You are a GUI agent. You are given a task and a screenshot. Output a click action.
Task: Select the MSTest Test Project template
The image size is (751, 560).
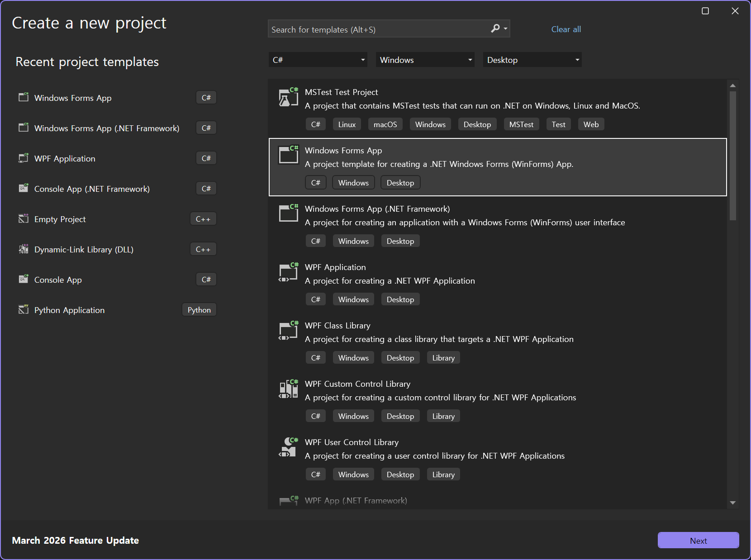498,109
